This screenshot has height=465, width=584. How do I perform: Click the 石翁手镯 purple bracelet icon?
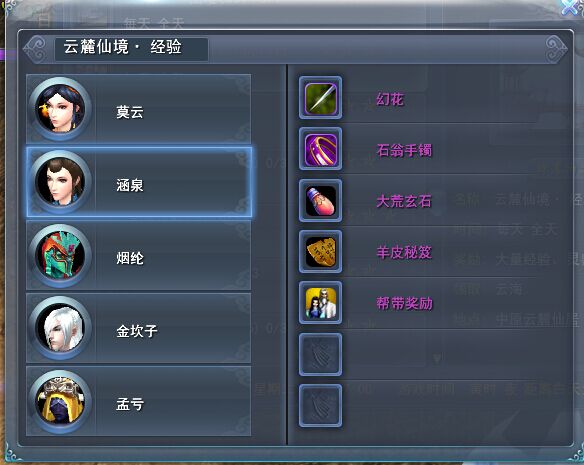tap(320, 149)
